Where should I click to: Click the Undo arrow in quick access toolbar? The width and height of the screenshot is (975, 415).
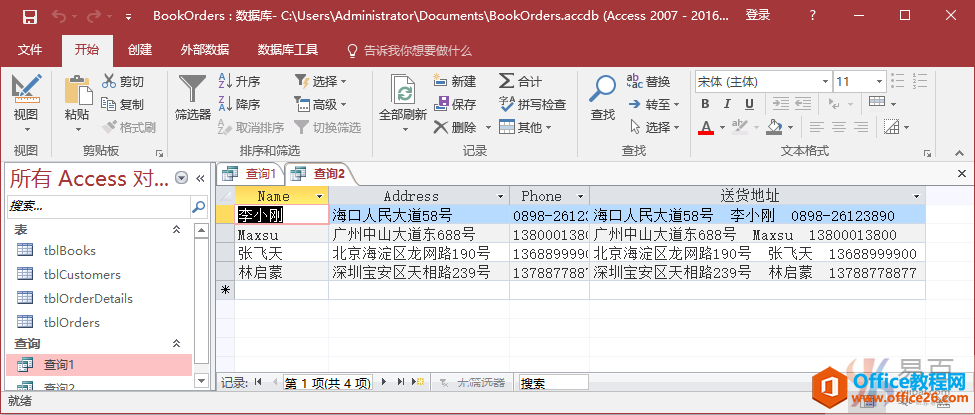click(60, 17)
